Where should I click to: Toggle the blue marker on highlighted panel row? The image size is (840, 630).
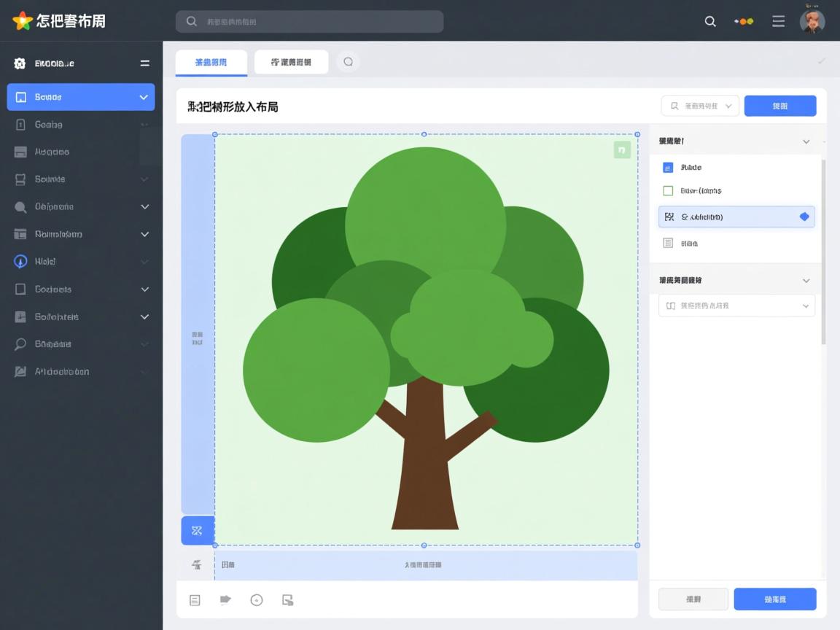click(804, 217)
